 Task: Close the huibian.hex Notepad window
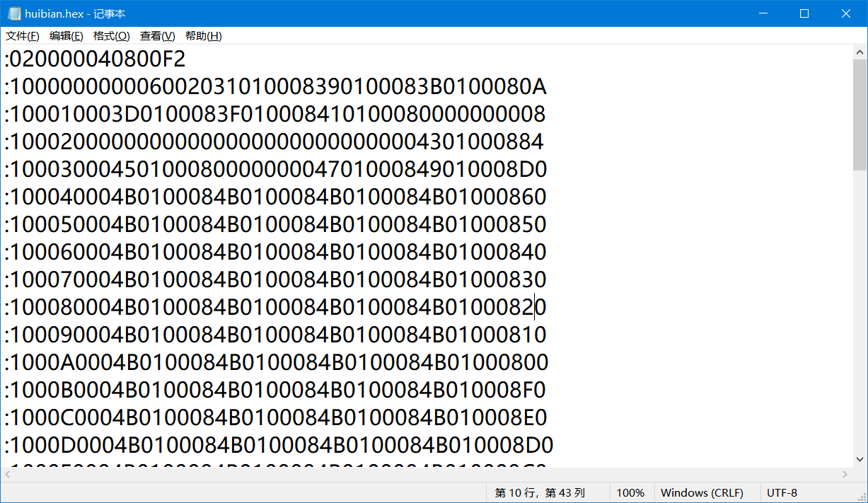846,13
